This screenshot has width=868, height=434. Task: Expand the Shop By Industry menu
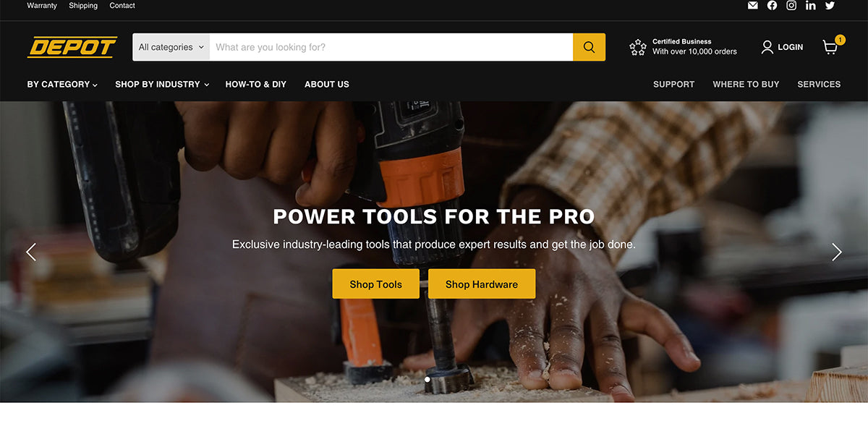[x=162, y=85]
